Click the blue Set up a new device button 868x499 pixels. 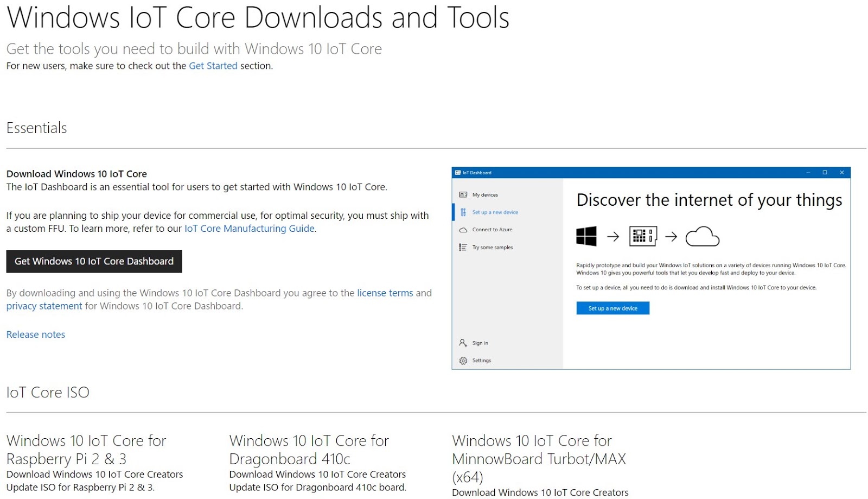coord(612,308)
